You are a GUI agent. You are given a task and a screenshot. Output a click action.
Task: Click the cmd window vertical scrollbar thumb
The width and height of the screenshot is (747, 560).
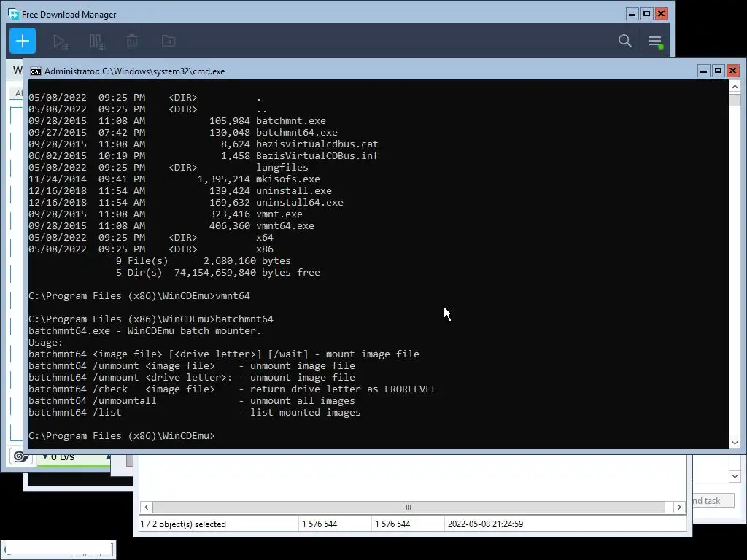click(735, 100)
